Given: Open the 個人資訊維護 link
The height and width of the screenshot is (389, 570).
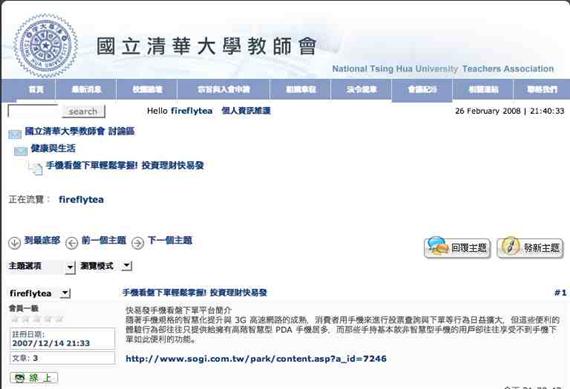Looking at the screenshot, I should tap(246, 111).
